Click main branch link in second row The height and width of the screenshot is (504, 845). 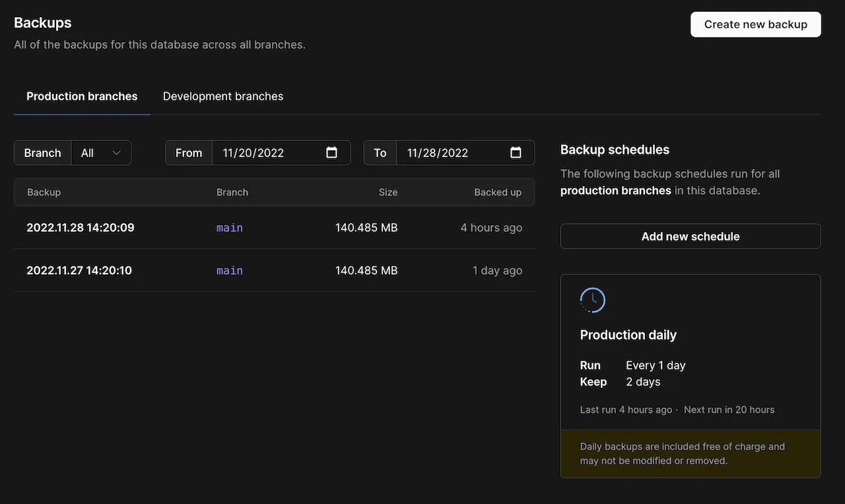click(x=230, y=270)
